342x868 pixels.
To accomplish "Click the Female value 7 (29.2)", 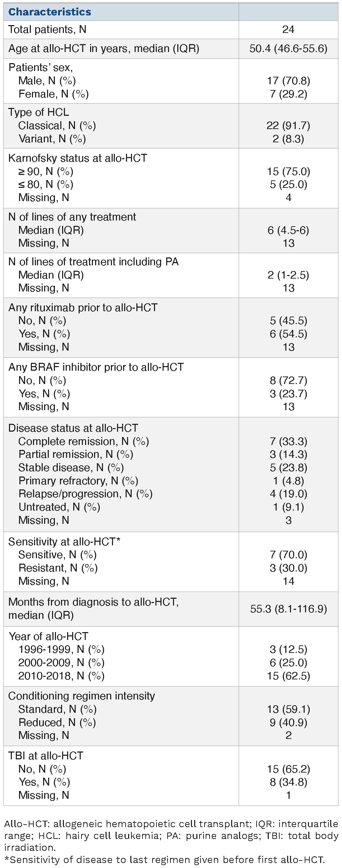I will 288,94.
